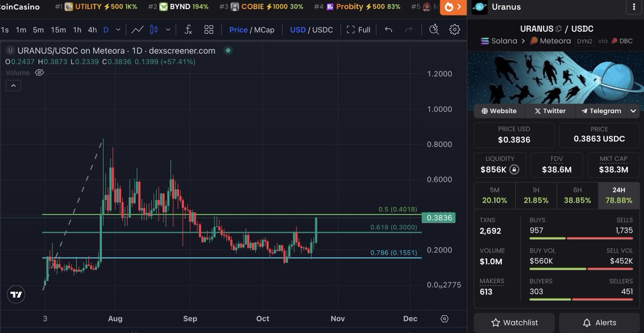This screenshot has height=333, width=644.
Task: Select the candlestick chart type icon
Action: [155, 30]
